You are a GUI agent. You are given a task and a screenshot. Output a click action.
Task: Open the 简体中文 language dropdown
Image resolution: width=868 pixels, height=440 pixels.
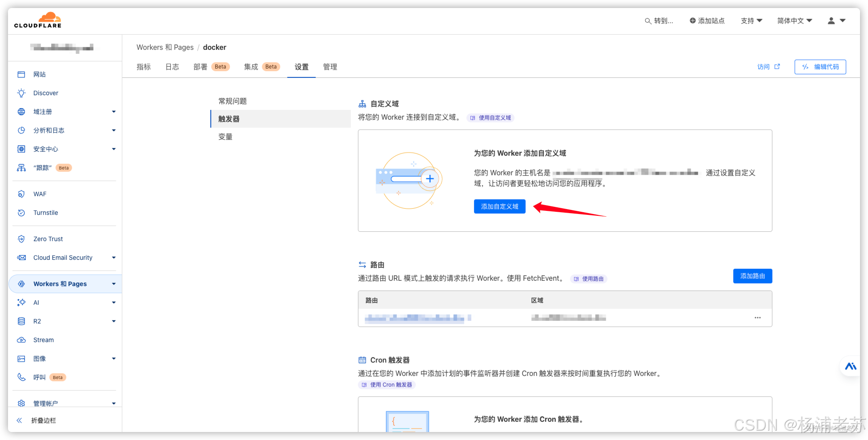(x=795, y=21)
